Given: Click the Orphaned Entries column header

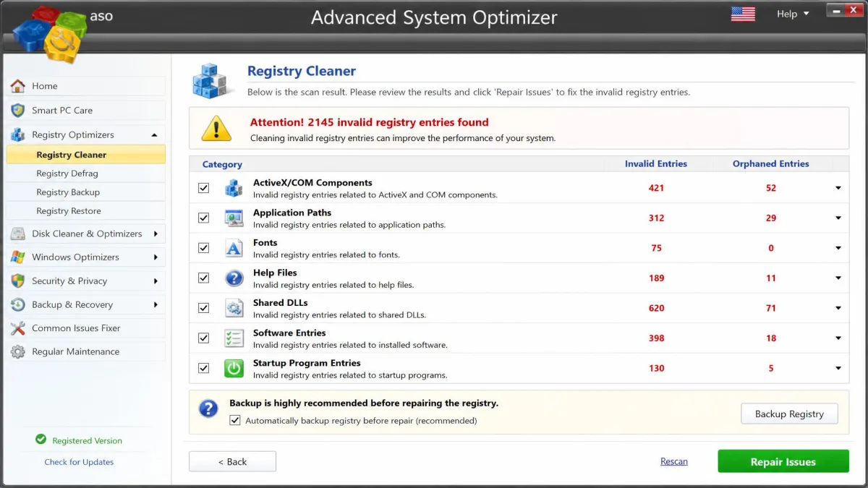Looking at the screenshot, I should 771,164.
